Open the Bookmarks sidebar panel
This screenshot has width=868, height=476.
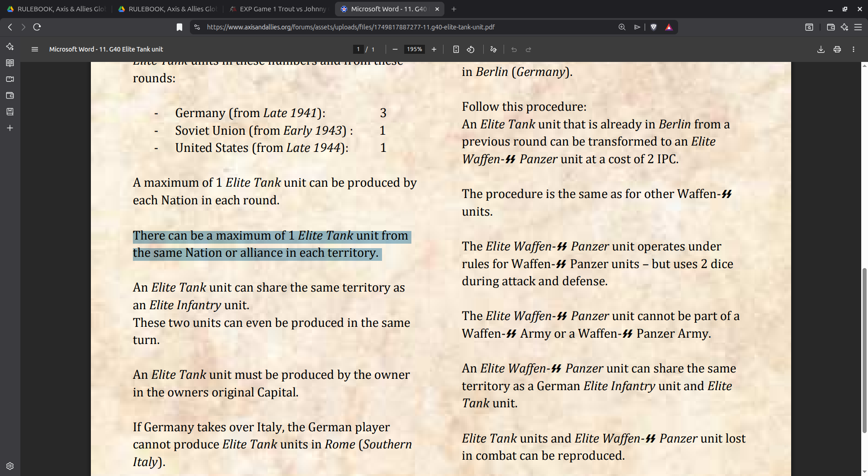10,112
